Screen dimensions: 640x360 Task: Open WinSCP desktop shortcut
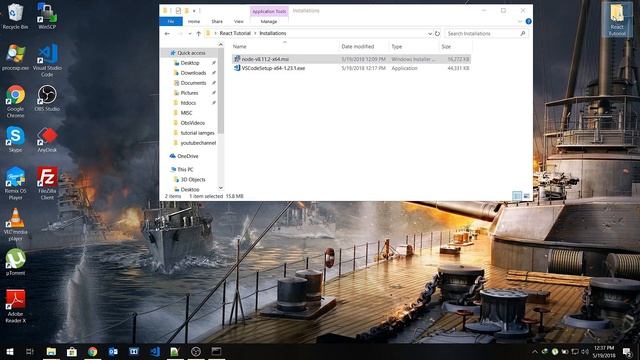(47, 16)
